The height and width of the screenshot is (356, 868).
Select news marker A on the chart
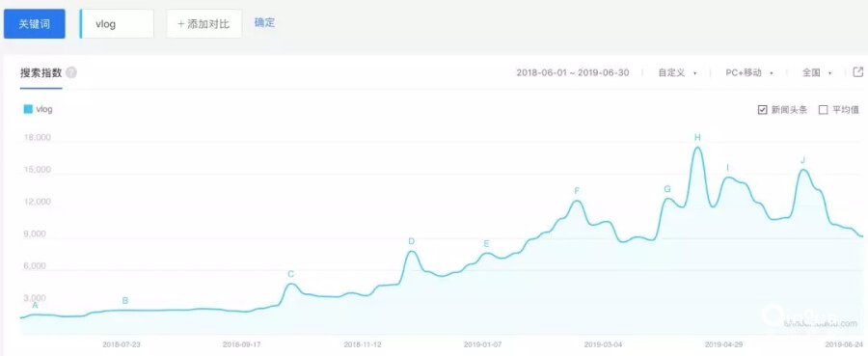36,305
